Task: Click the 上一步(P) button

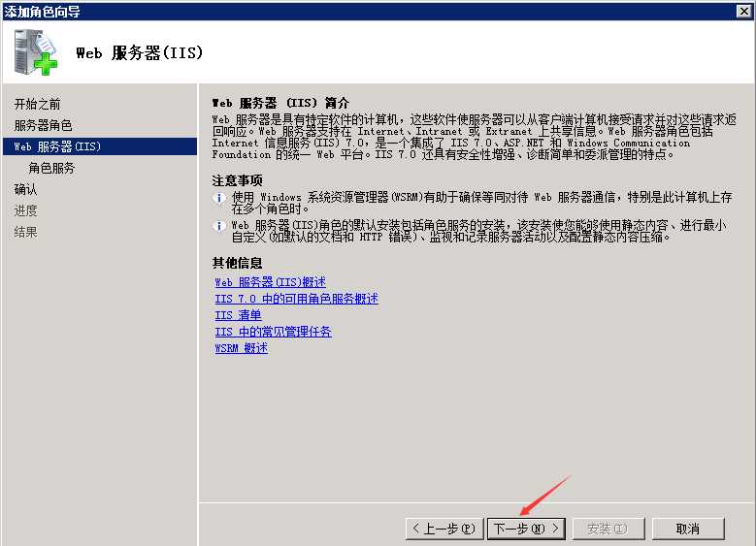Action: (444, 529)
